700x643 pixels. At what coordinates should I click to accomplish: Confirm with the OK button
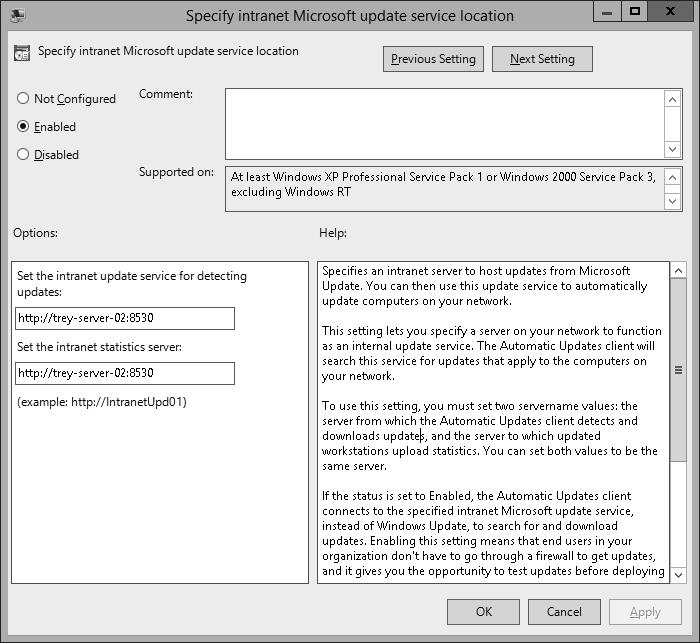click(x=483, y=612)
